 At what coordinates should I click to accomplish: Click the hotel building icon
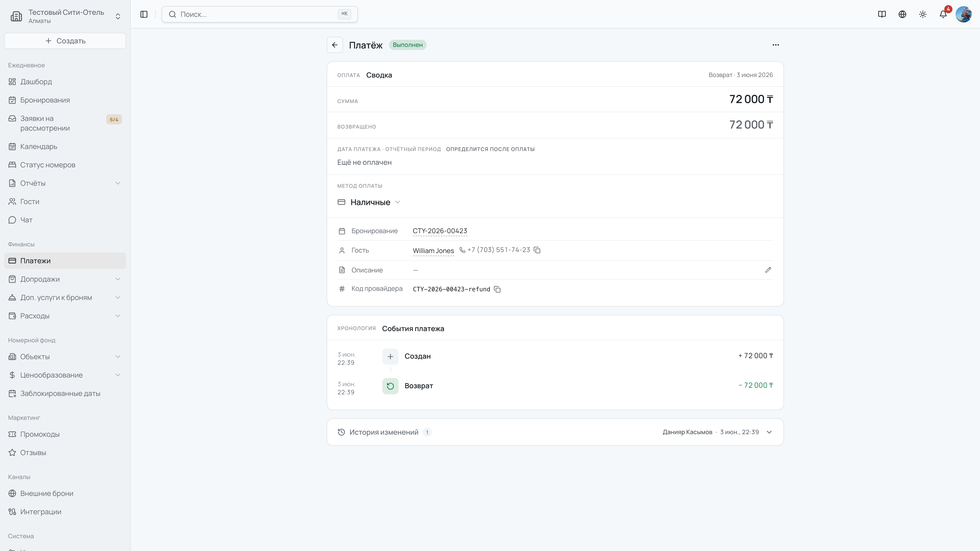click(16, 16)
